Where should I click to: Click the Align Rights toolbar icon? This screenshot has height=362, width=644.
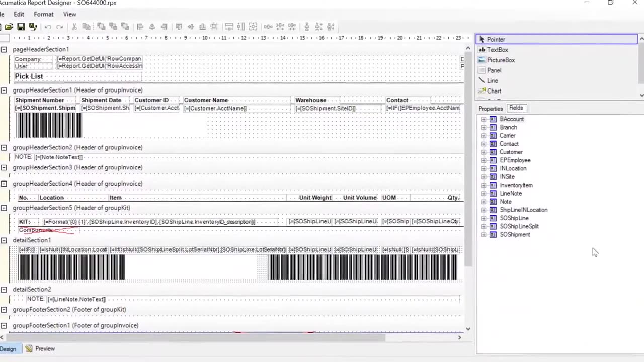pos(164,27)
